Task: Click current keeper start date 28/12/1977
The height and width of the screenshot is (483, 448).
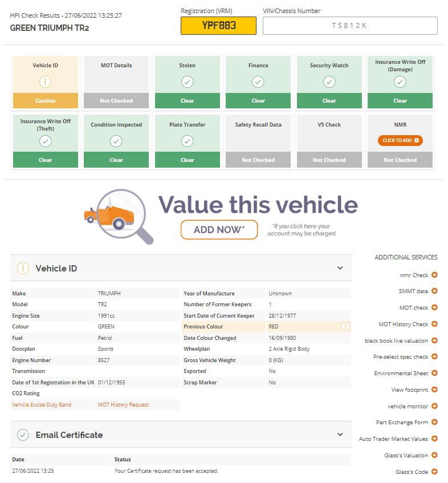Action: [x=282, y=316]
